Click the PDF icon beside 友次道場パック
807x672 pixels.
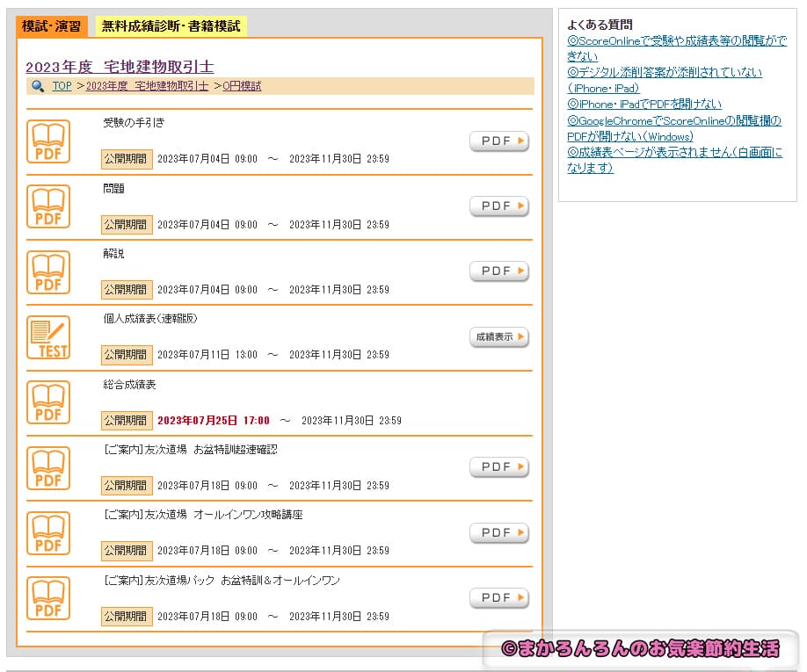point(48,598)
